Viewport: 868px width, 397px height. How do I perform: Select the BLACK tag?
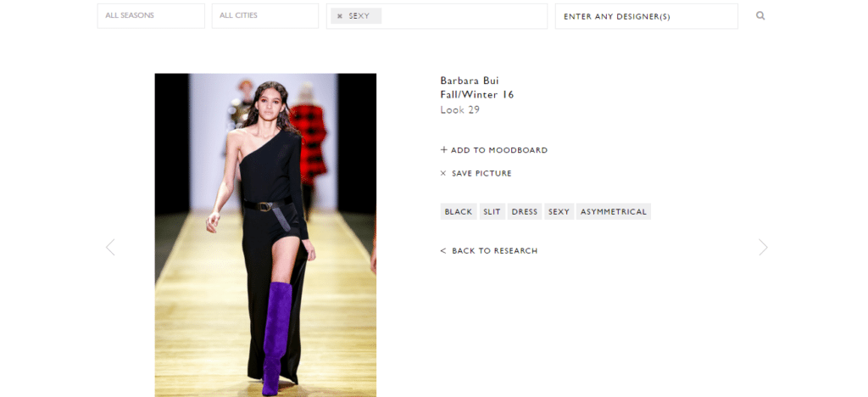click(459, 212)
